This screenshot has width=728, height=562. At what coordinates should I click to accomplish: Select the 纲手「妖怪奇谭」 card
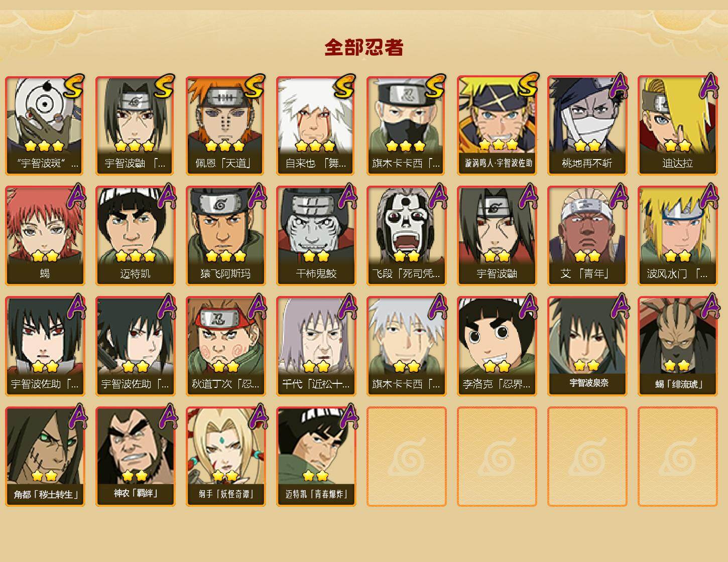point(226,457)
